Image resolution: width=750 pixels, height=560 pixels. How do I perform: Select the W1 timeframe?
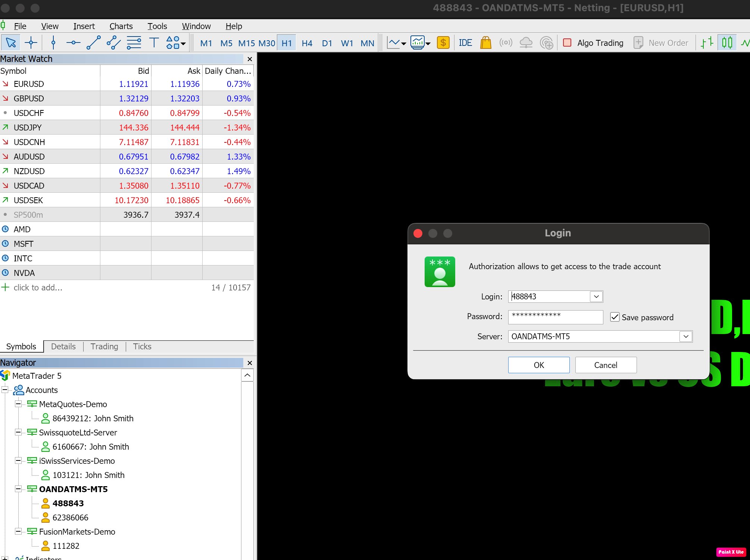pyautogui.click(x=347, y=43)
